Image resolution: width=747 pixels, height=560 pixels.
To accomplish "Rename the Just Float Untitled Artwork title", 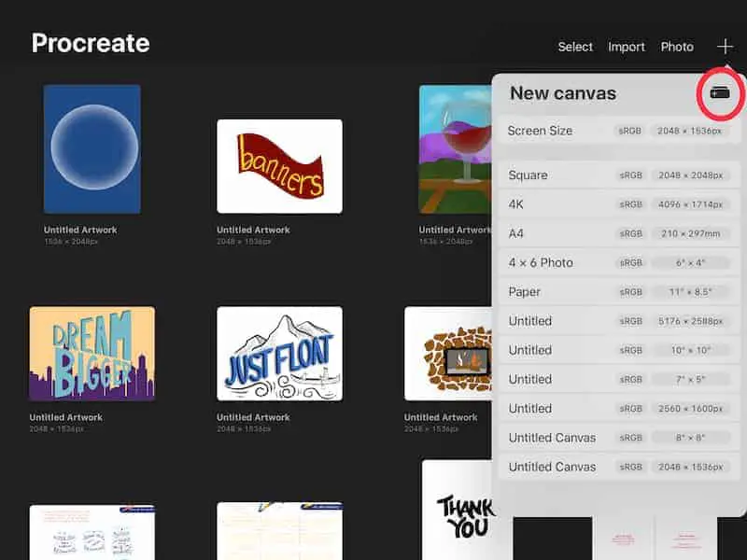I will tap(253, 417).
